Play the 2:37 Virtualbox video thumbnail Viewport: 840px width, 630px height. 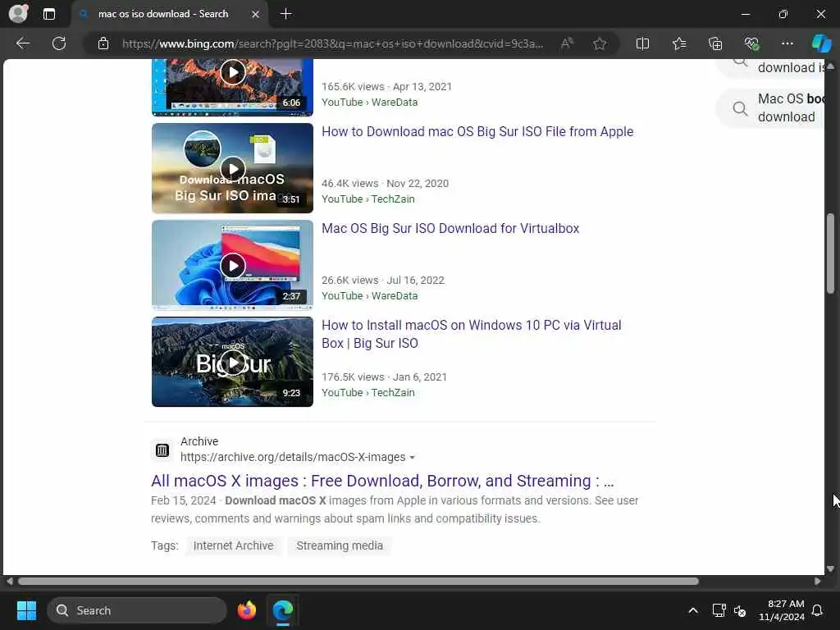232,265
